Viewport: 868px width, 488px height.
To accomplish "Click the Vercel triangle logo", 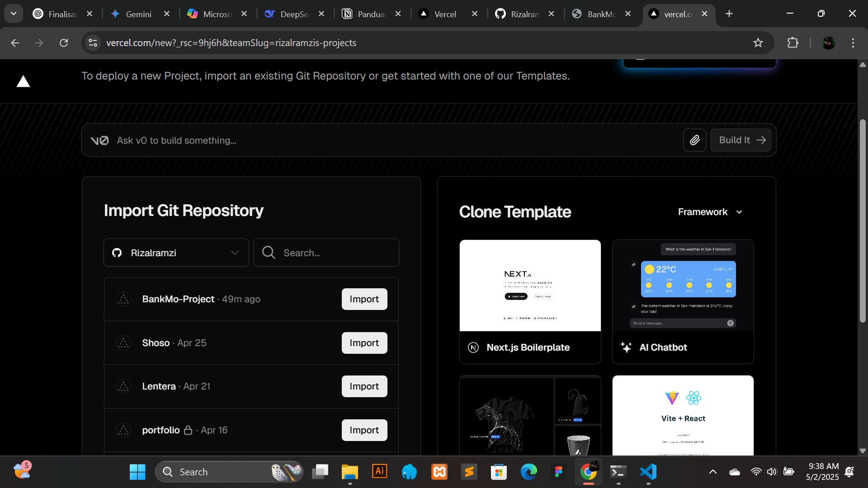I will [x=23, y=81].
